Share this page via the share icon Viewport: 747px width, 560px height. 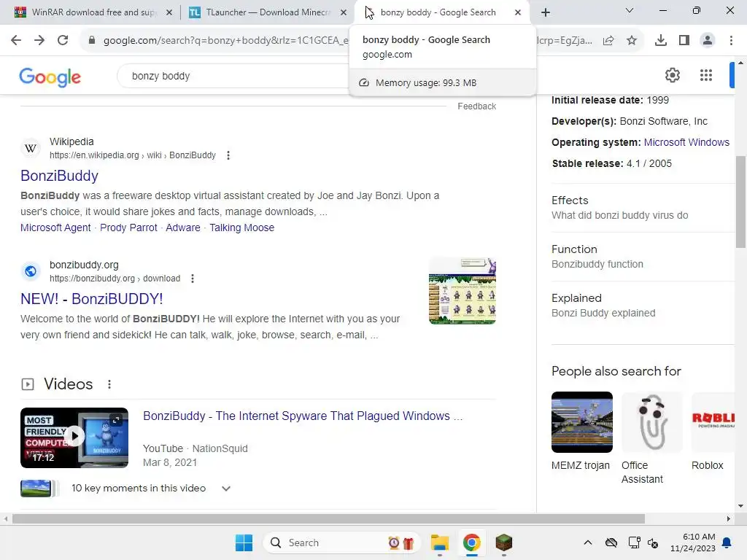tap(608, 41)
